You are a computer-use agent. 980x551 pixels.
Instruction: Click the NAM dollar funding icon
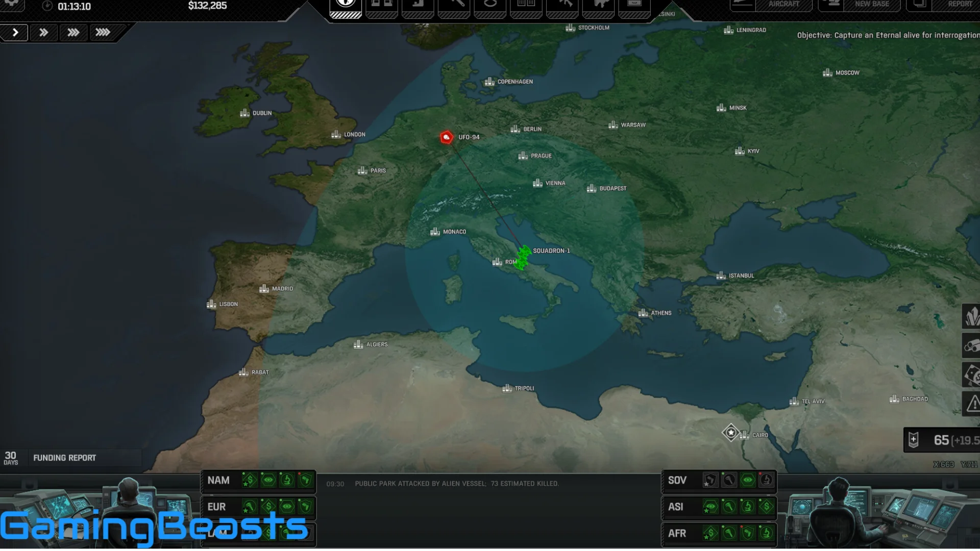click(250, 480)
